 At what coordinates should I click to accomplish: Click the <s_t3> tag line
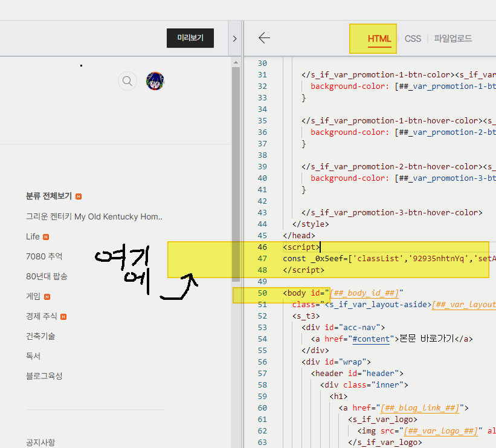click(x=306, y=316)
